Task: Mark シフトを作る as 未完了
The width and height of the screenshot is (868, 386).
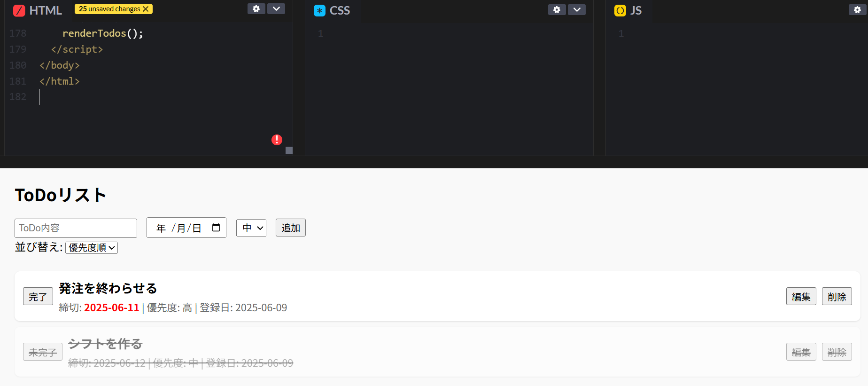Action: (43, 352)
